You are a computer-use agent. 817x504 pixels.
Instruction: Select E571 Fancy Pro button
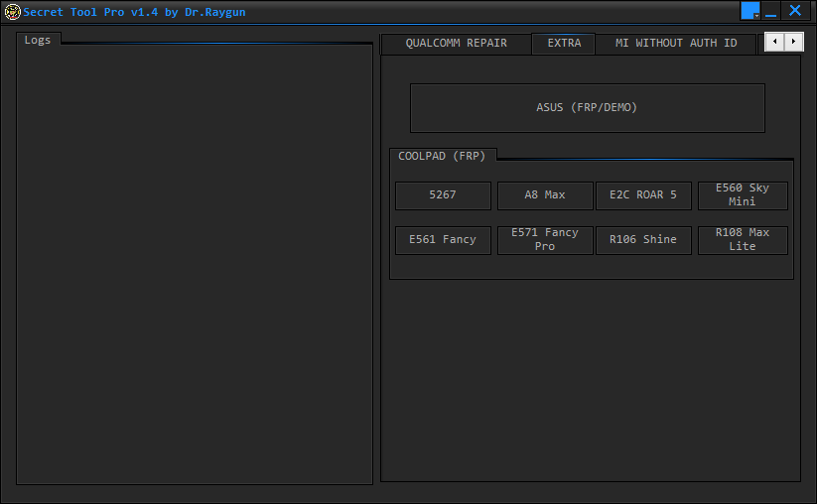(x=545, y=240)
